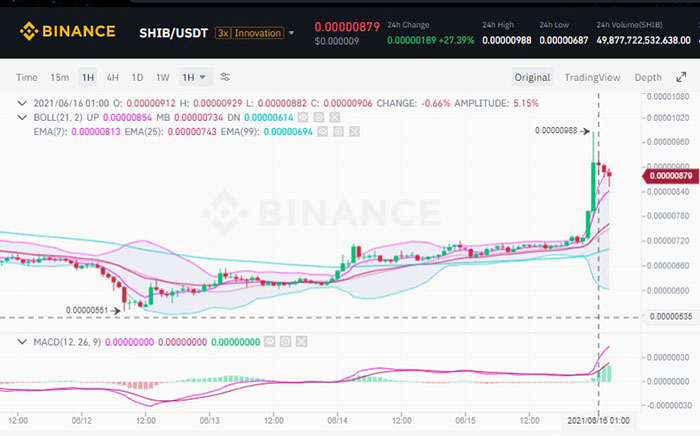Switch to TradingView chart
This screenshot has height=436, width=700.
tap(592, 77)
